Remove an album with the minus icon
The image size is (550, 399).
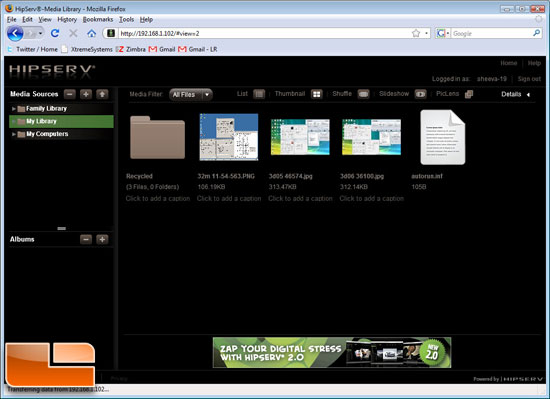click(86, 239)
